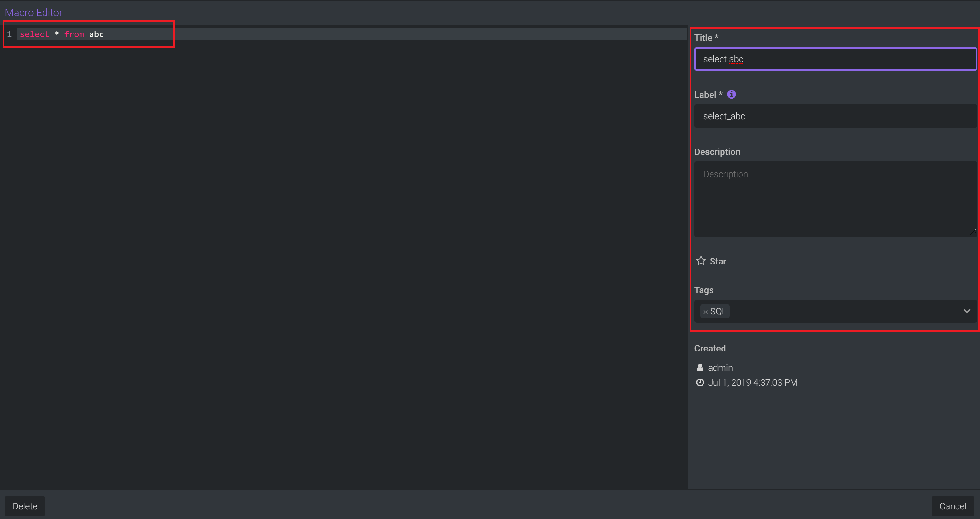
Task: Click the info icon beside Label
Action: [x=731, y=94]
